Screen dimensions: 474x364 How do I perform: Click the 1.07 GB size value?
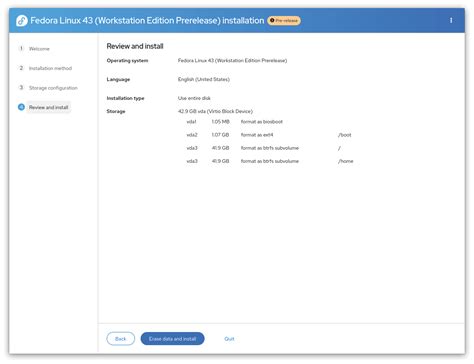[220, 135]
